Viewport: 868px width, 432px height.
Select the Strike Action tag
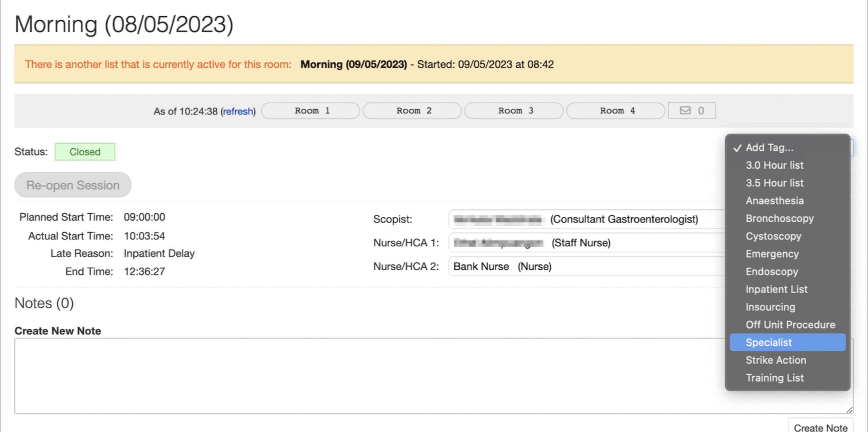776,360
